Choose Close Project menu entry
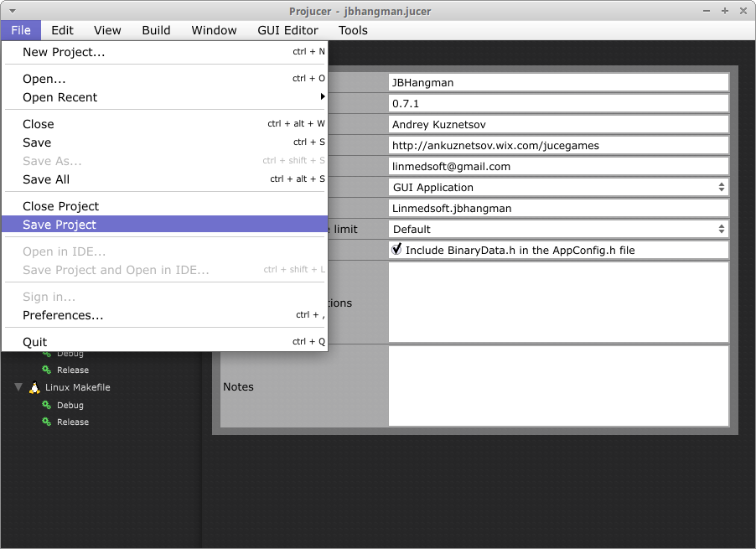756x549 pixels. pos(165,206)
